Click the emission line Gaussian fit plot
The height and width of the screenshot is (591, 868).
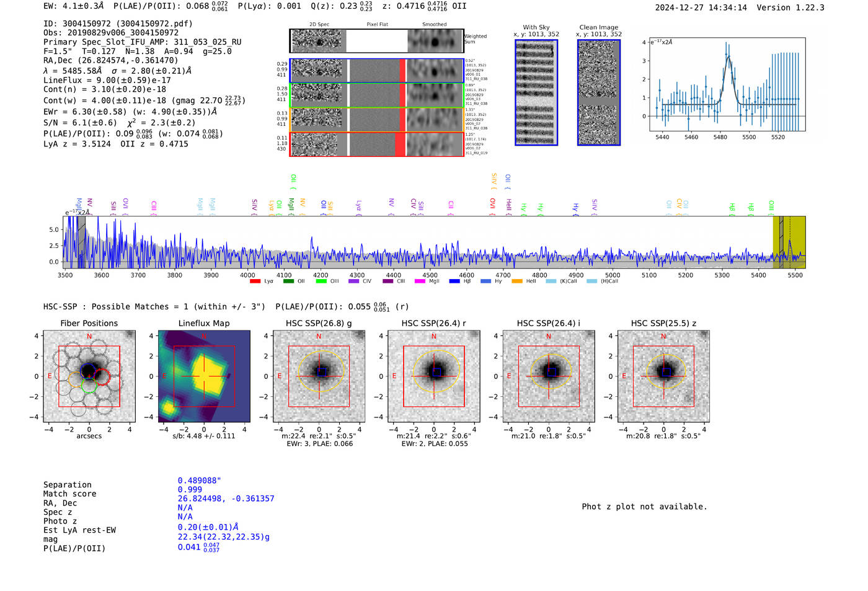(x=727, y=84)
